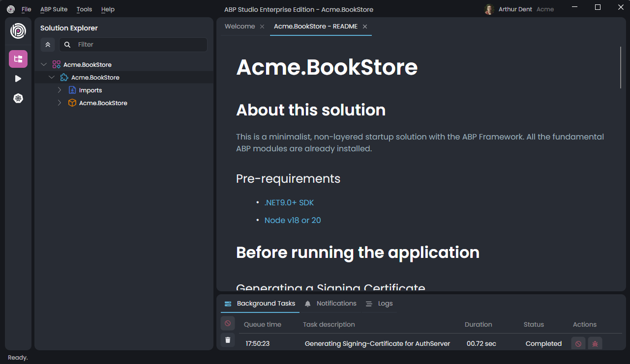Screen dimensions: 630x364
Task: Open the Kubernetes panel via the helm wheel icon
Action: pos(18,98)
